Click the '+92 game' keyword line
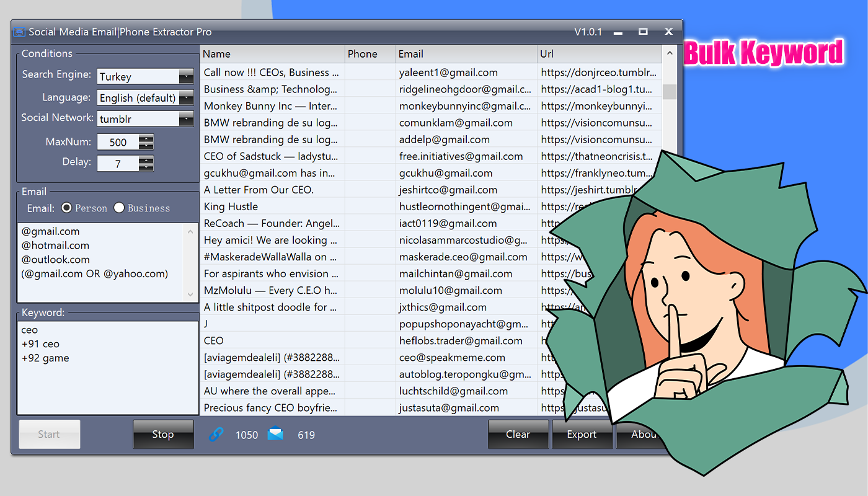 [x=45, y=358]
